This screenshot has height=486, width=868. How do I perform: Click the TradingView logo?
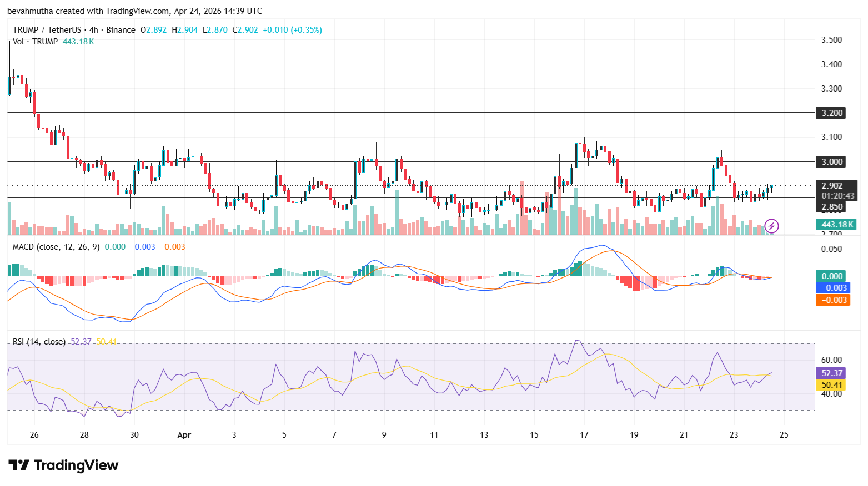click(x=62, y=465)
